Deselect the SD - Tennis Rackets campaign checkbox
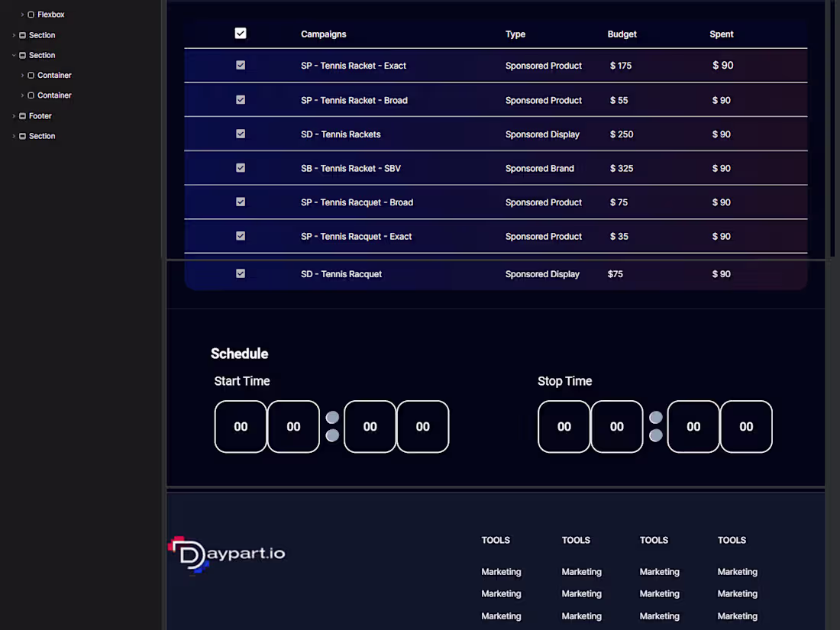This screenshot has height=630, width=840. (241, 134)
